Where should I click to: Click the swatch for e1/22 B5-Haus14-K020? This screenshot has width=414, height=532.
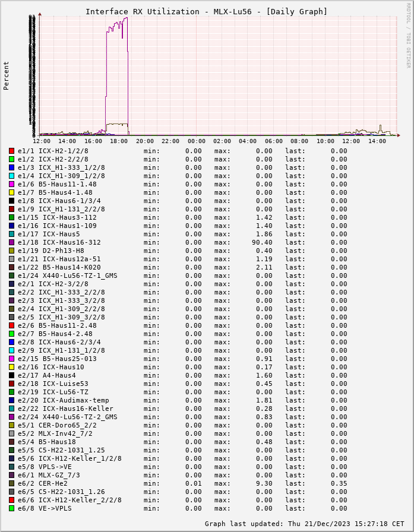tap(11, 267)
